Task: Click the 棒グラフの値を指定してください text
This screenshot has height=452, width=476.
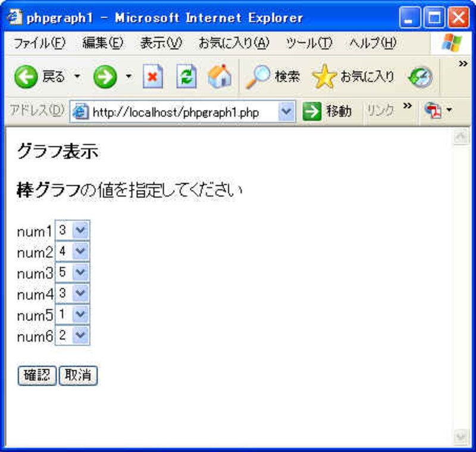Action: click(x=129, y=190)
